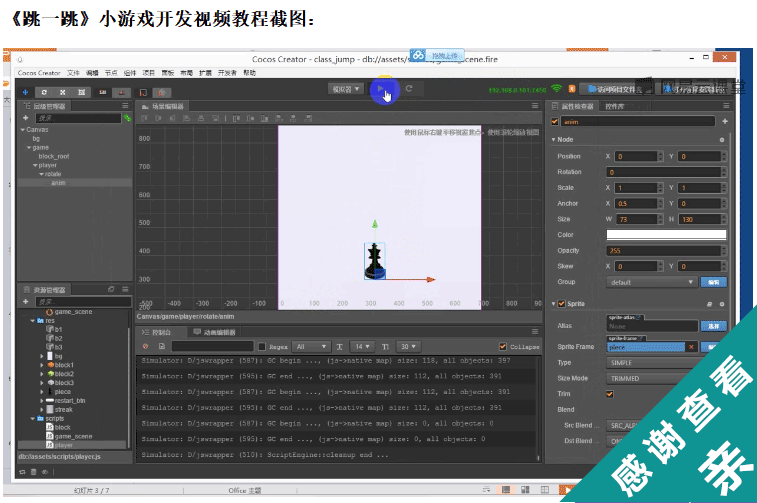Open inspector panel hamburger menu
The height and width of the screenshot is (503, 757).
coord(726,106)
